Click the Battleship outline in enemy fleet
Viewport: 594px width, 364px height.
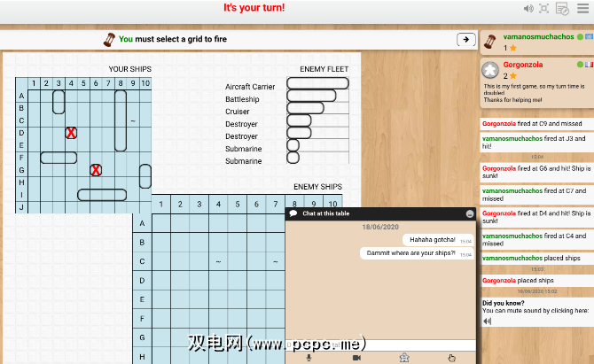coord(311,96)
